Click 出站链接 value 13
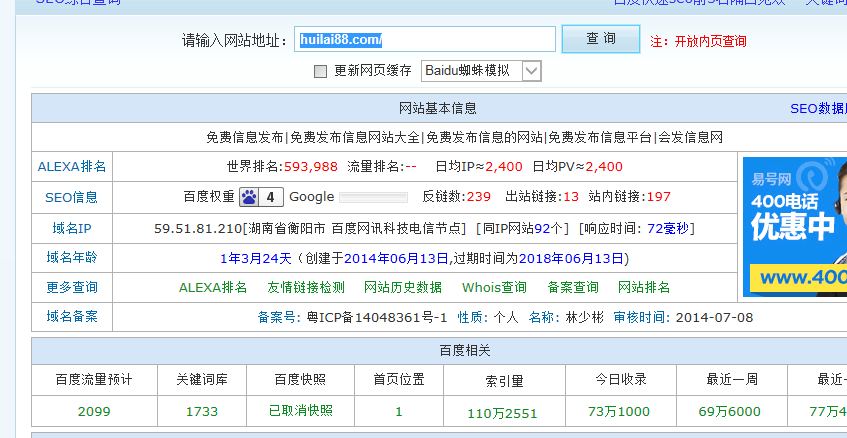The image size is (847, 438). 571,197
